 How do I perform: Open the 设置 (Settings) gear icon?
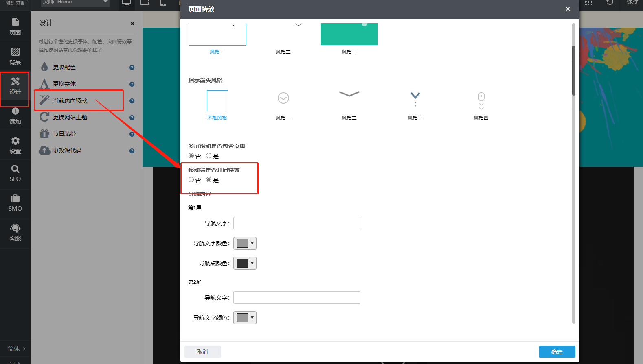coord(15,145)
